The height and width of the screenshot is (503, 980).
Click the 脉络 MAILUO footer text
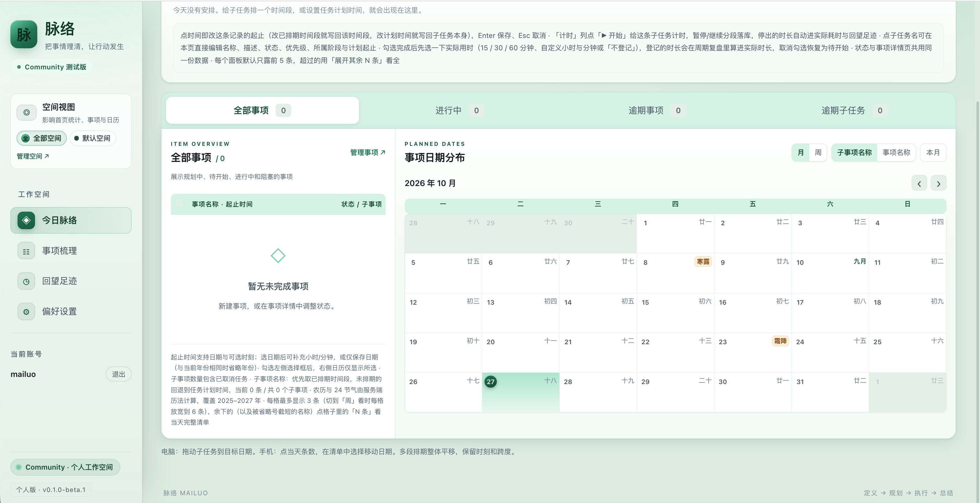(185, 493)
